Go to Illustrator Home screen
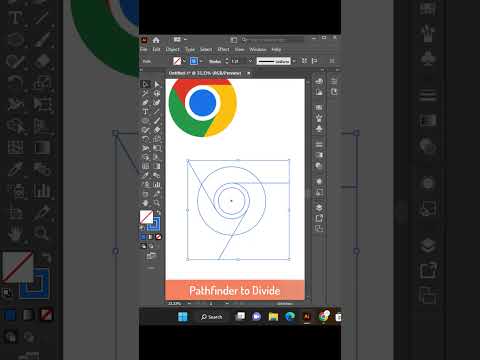The image size is (480, 360). pos(156,40)
